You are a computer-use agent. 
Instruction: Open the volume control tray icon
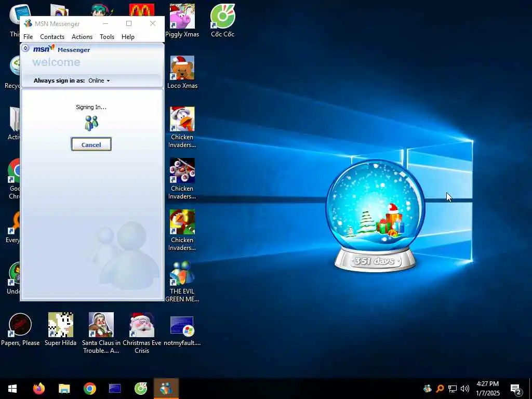[x=465, y=389]
